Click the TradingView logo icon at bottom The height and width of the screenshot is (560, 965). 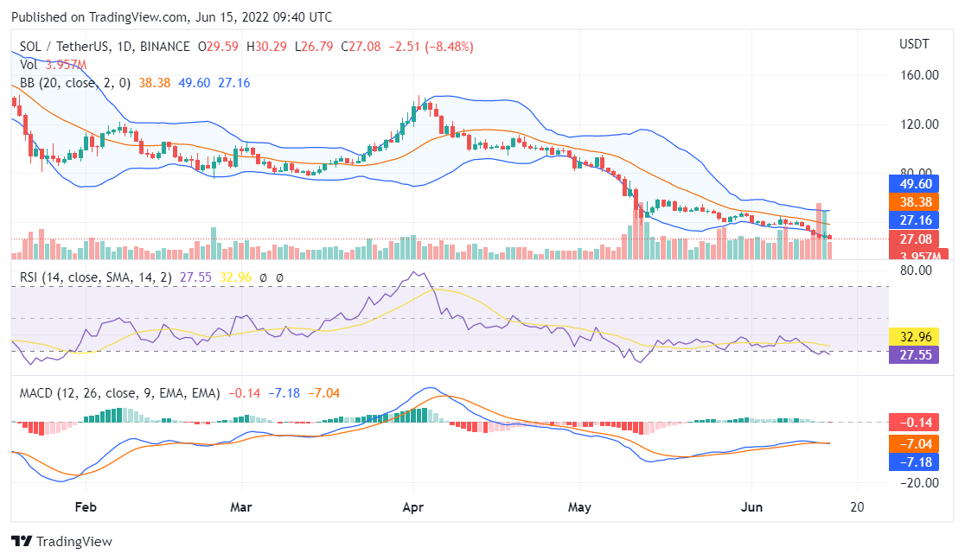(x=22, y=542)
